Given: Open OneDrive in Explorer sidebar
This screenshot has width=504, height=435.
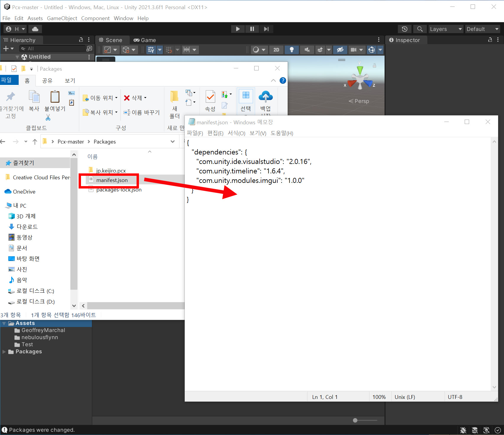Looking at the screenshot, I should pos(20,192).
